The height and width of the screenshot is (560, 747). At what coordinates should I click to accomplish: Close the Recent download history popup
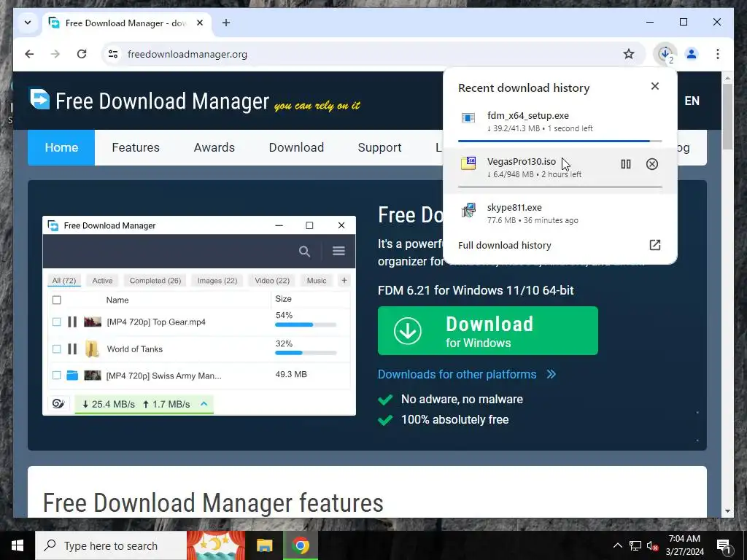[x=655, y=86]
